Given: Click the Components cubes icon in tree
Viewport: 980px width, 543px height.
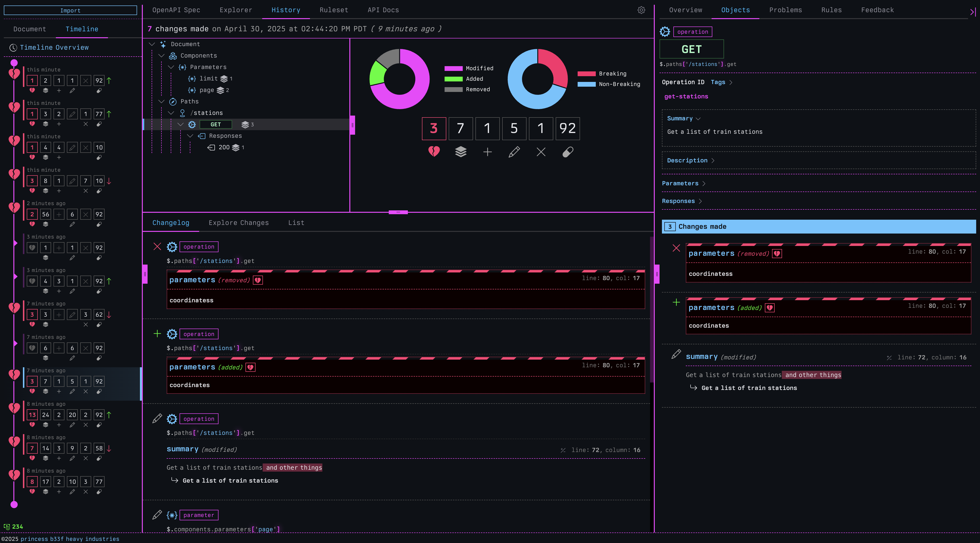Looking at the screenshot, I should click(173, 56).
